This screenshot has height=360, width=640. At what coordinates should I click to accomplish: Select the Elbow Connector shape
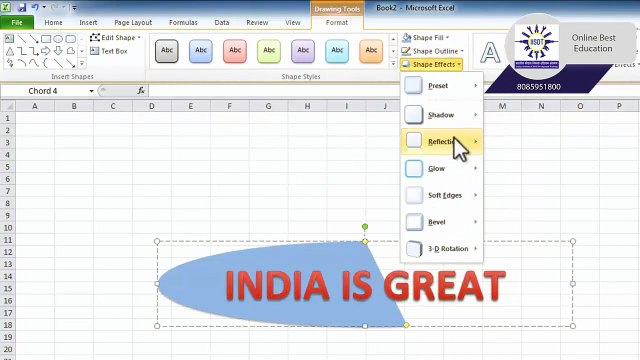[22, 51]
